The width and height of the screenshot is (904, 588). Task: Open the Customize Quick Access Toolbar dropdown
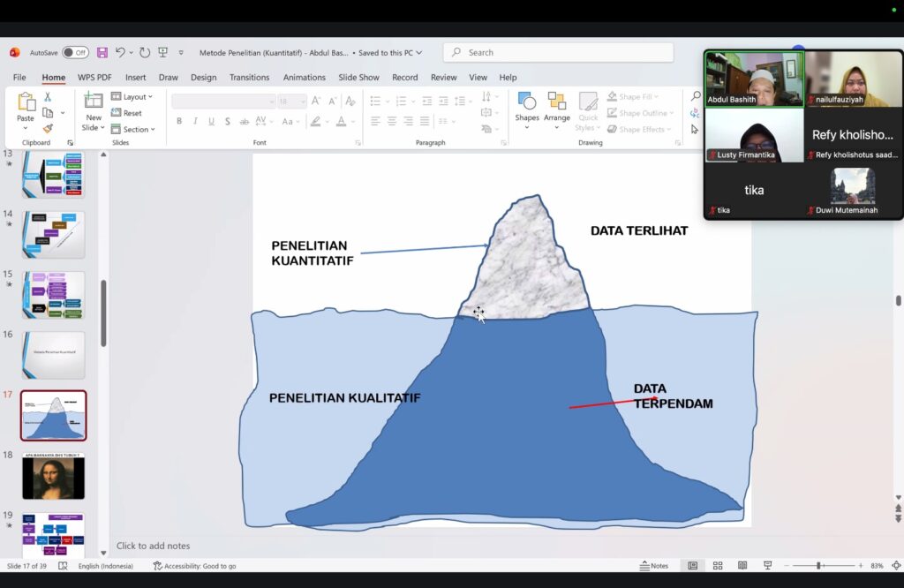181,53
